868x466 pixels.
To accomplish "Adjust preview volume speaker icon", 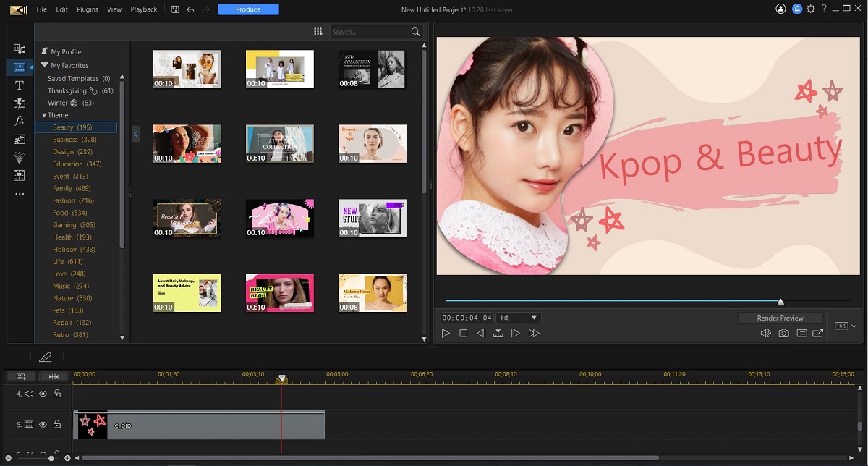I will [766, 334].
